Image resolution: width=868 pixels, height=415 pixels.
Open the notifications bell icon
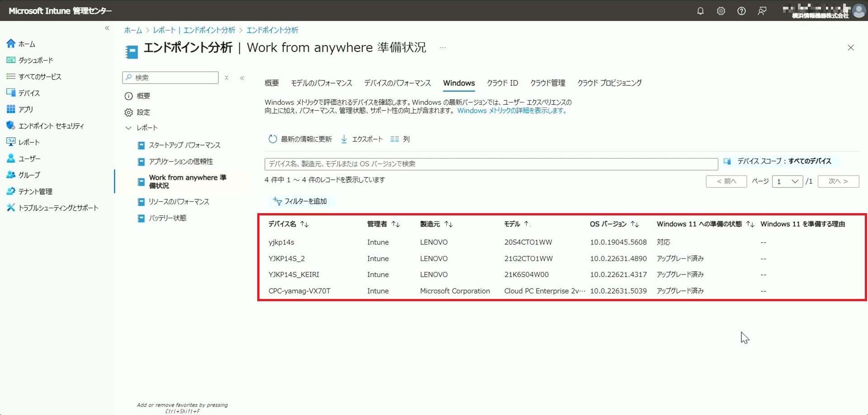click(x=700, y=11)
